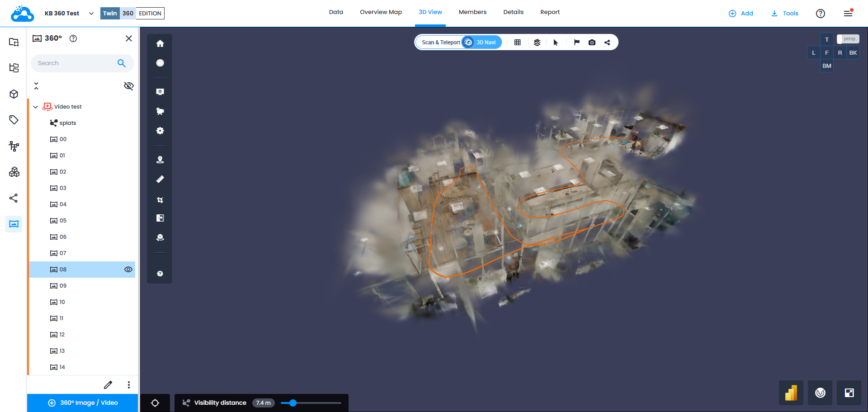Open the three-dot more options menu
Image resolution: width=868 pixels, height=412 pixels.
click(129, 385)
